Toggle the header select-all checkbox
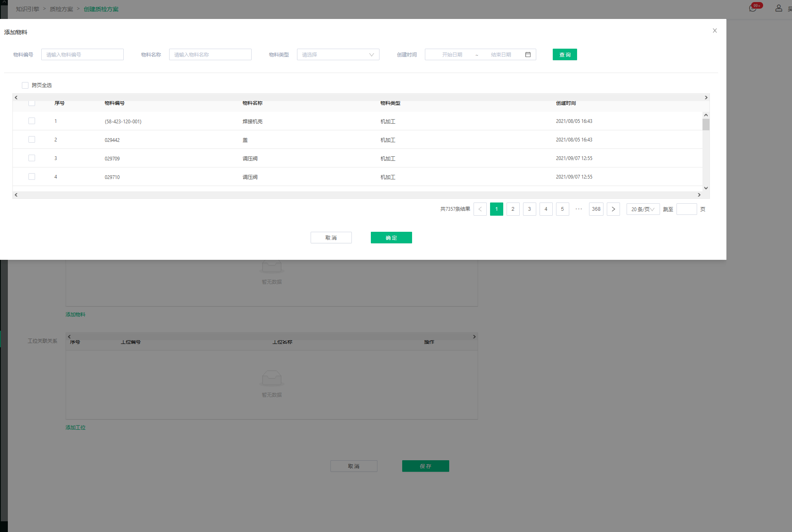The image size is (792, 532). (32, 103)
